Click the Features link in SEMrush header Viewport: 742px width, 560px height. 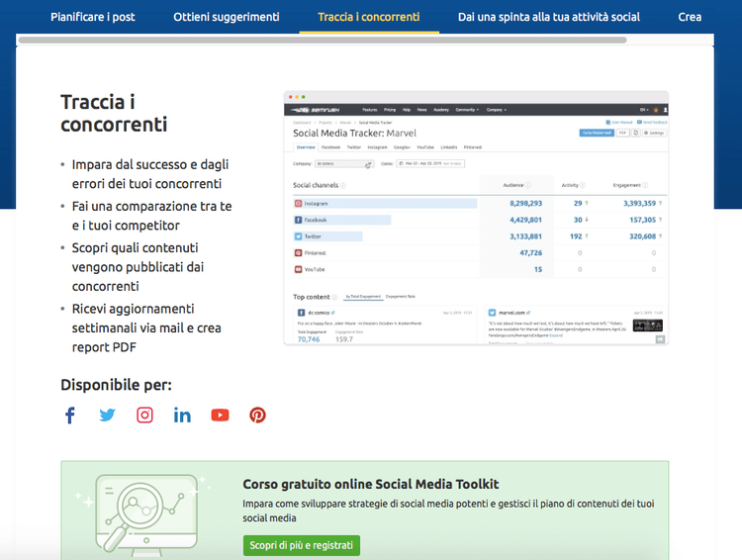click(x=370, y=110)
